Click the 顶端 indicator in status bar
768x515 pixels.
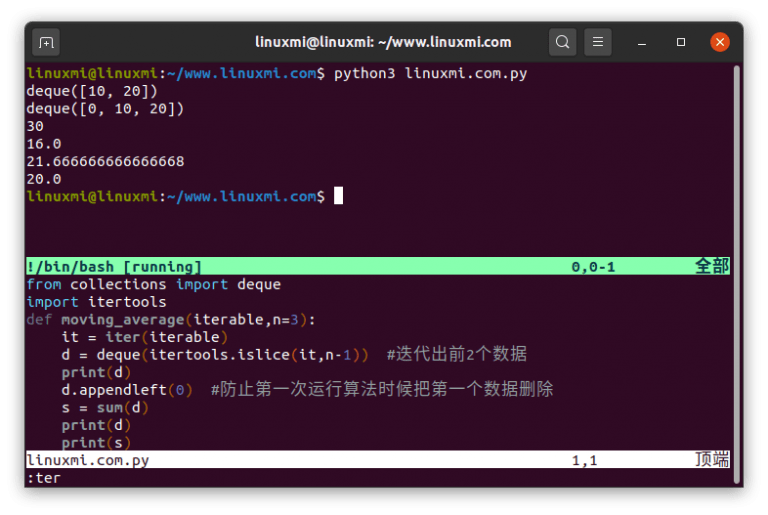click(x=712, y=460)
